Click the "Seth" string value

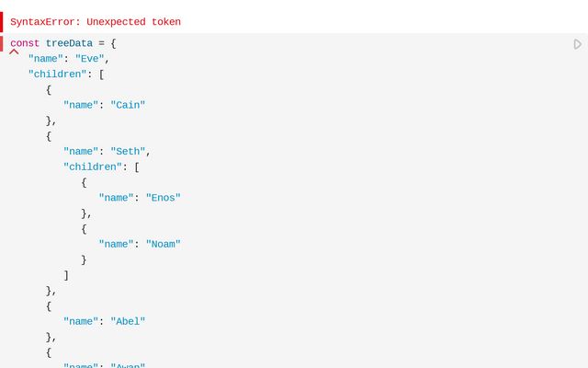click(129, 152)
